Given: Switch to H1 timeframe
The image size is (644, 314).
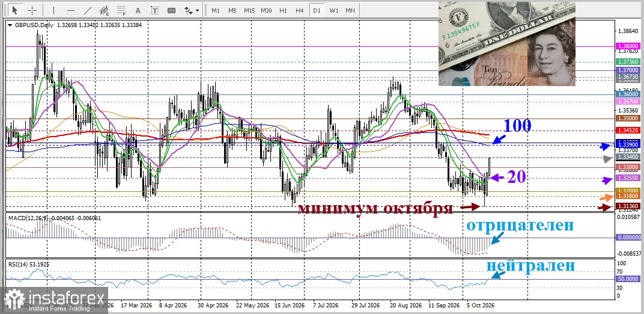Looking at the screenshot, I should pyautogui.click(x=283, y=10).
